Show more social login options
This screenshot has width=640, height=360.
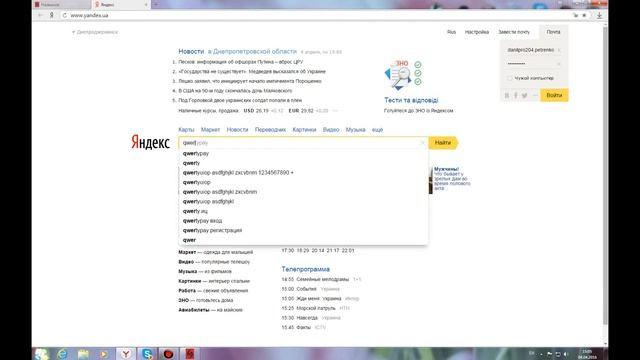(x=535, y=96)
